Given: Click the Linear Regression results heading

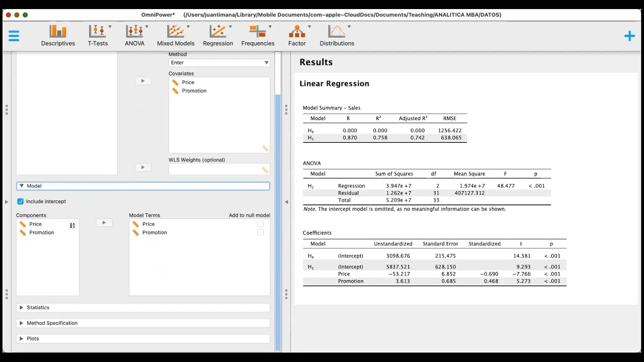Looking at the screenshot, I should [334, 84].
